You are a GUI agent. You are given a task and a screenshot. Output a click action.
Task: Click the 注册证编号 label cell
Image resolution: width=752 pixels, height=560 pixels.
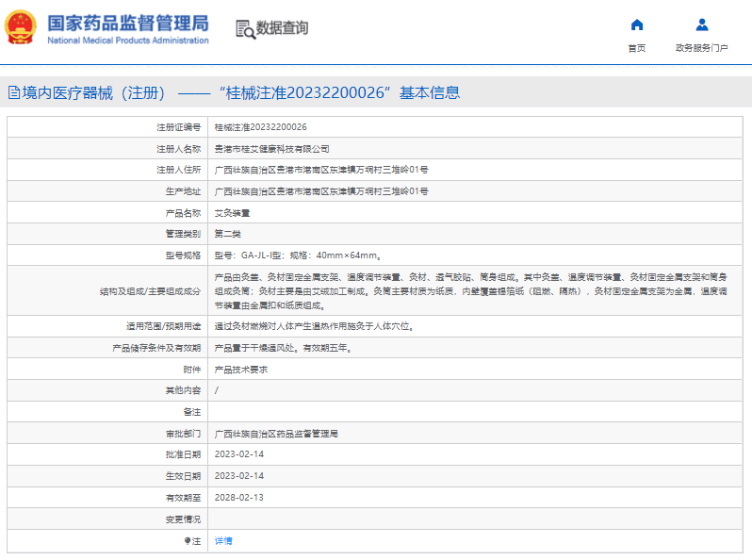coord(107,127)
